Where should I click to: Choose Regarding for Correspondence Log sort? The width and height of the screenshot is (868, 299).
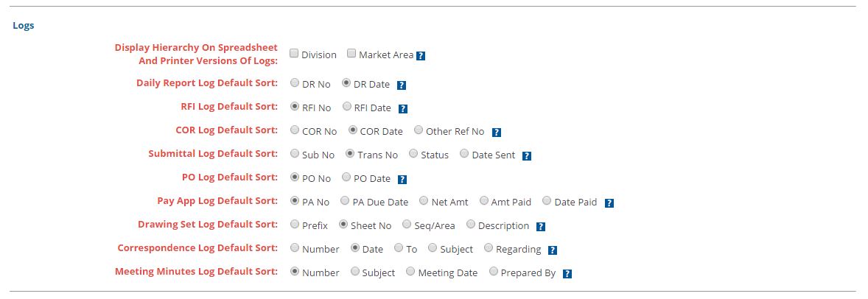489,247
